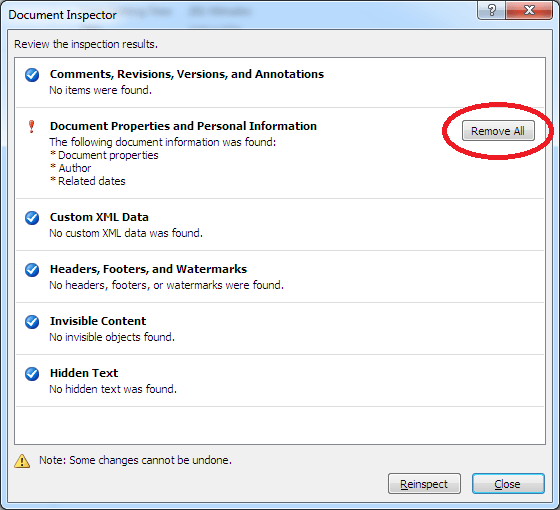The image size is (560, 510).
Task: Click 'No invisible objects found.' text
Action: click(112, 337)
